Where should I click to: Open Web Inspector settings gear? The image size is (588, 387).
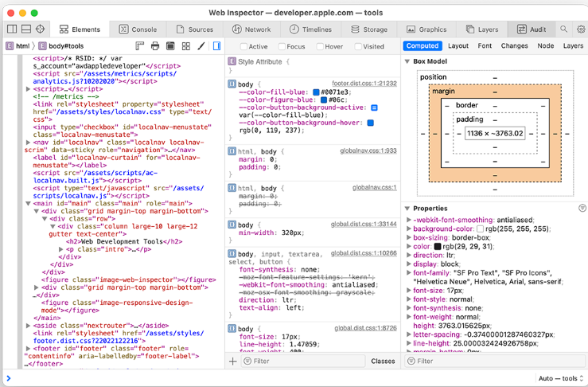point(580,29)
